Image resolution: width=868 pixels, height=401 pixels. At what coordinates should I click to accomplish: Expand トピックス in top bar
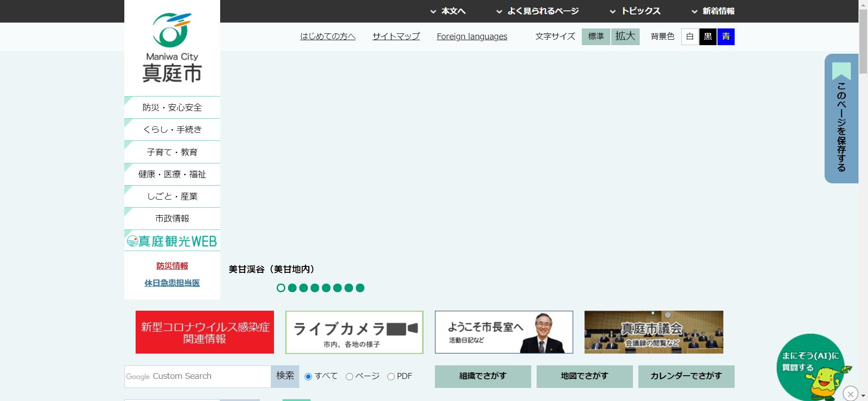click(x=635, y=11)
